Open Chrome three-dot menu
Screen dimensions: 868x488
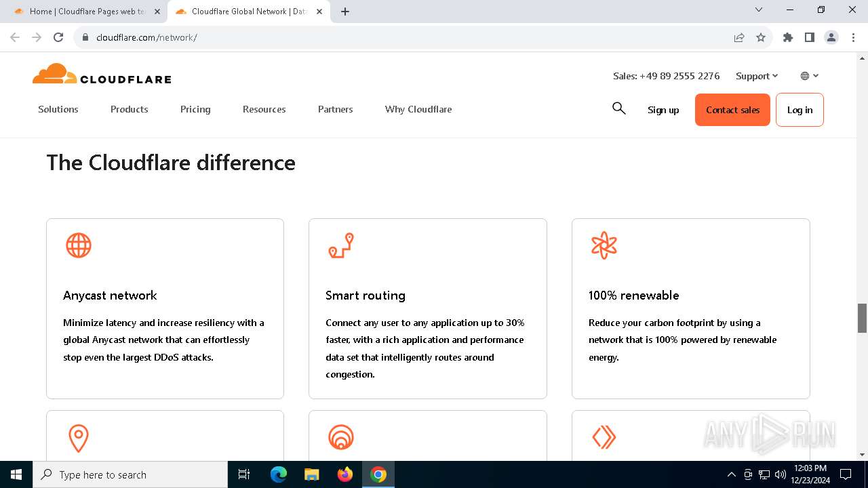[853, 37]
